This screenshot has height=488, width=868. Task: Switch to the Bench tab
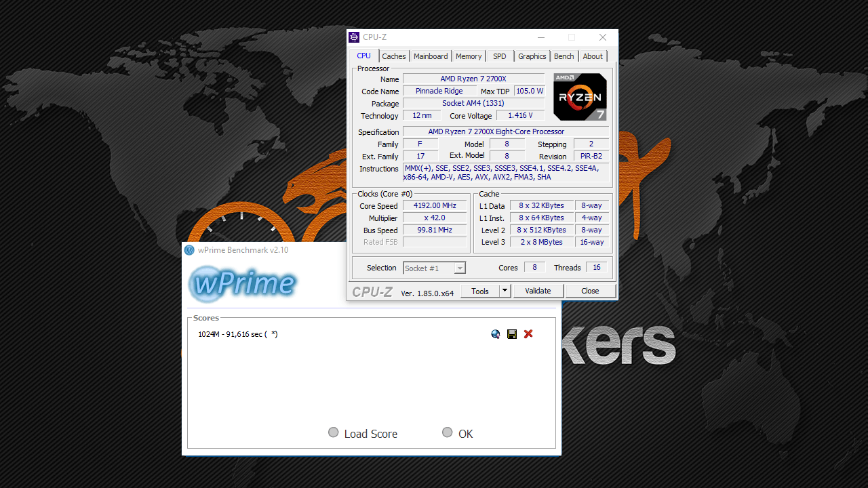564,56
